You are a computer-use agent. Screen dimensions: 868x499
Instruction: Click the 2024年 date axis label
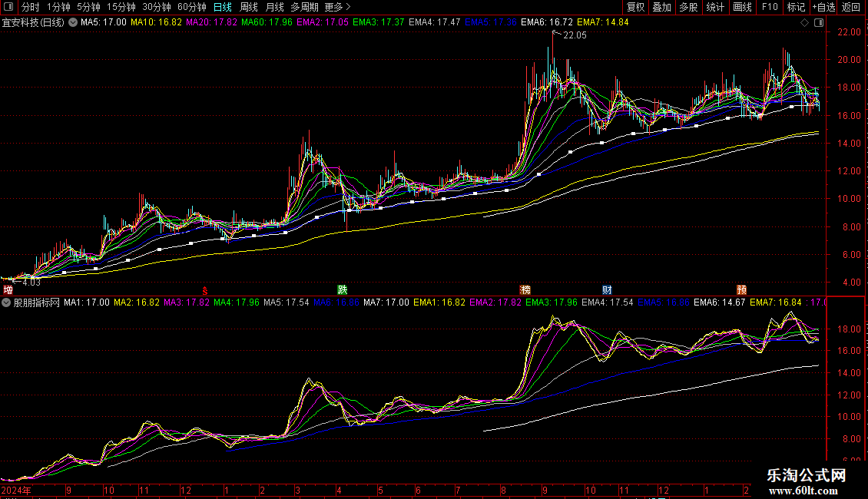pyautogui.click(x=16, y=490)
